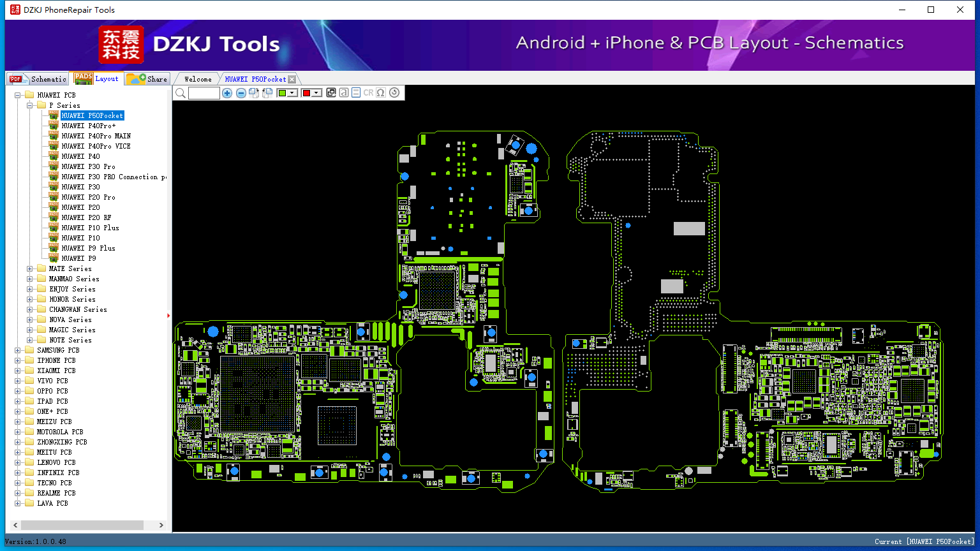Toggle the CR toolbar button
Image resolution: width=980 pixels, height=551 pixels.
coord(368,93)
